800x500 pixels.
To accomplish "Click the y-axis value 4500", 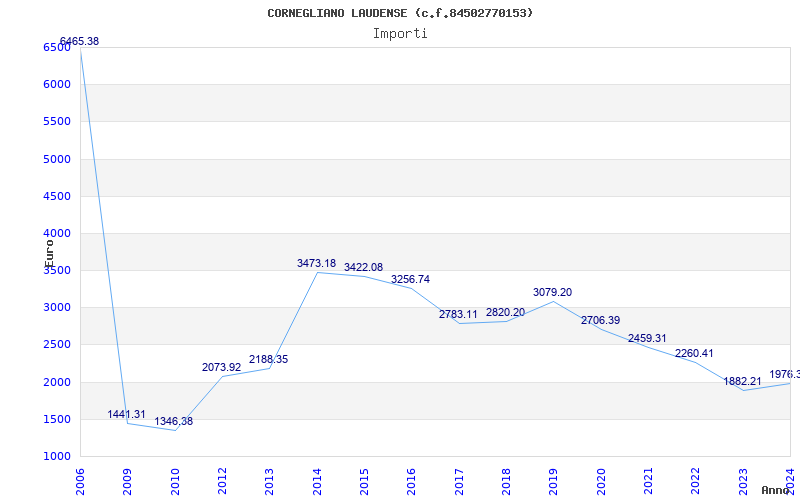I will pyautogui.click(x=57, y=196).
